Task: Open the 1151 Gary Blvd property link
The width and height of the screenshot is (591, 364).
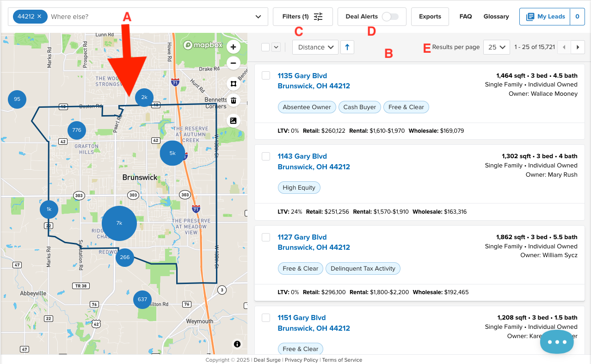Action: [314, 323]
